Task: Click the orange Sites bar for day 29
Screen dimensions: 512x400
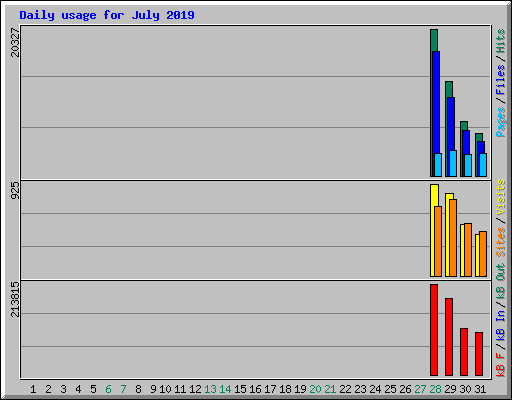Action: coord(453,238)
